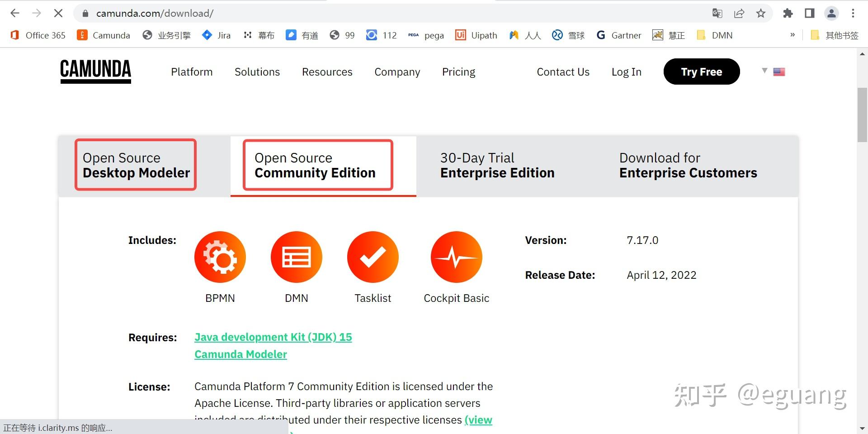Image resolution: width=868 pixels, height=434 pixels.
Task: Expand the hidden bookmarks overflow chevron
Action: [x=793, y=35]
